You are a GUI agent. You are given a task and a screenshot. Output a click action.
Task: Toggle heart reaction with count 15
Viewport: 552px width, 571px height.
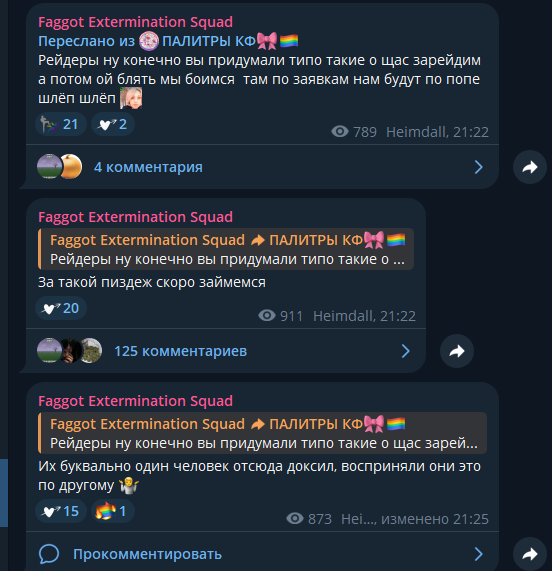tap(61, 511)
